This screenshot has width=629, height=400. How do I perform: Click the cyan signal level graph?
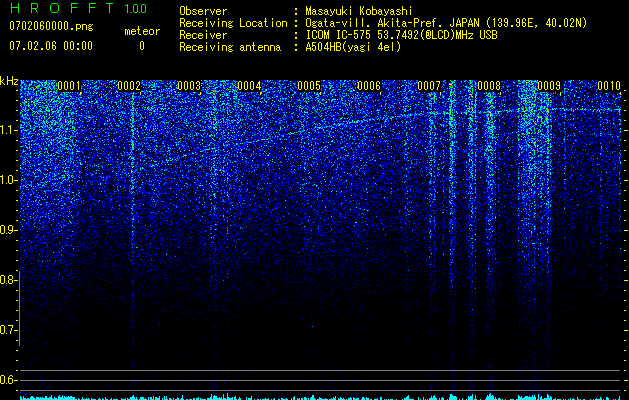(x=320, y=397)
